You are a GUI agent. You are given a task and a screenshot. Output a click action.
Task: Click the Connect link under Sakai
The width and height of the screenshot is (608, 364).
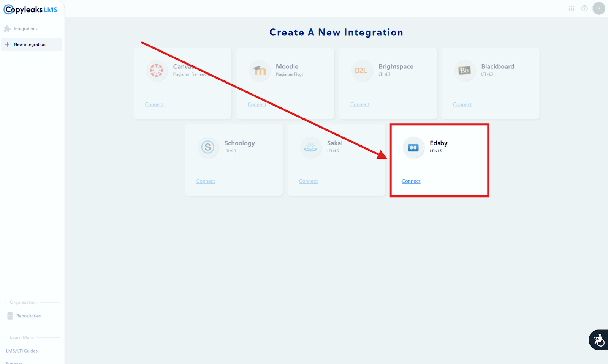[x=308, y=181]
